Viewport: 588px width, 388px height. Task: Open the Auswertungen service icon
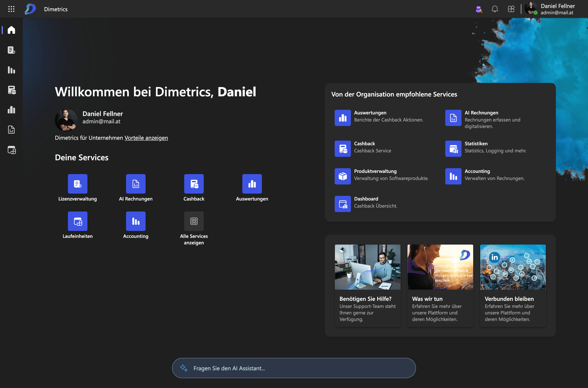tap(252, 184)
